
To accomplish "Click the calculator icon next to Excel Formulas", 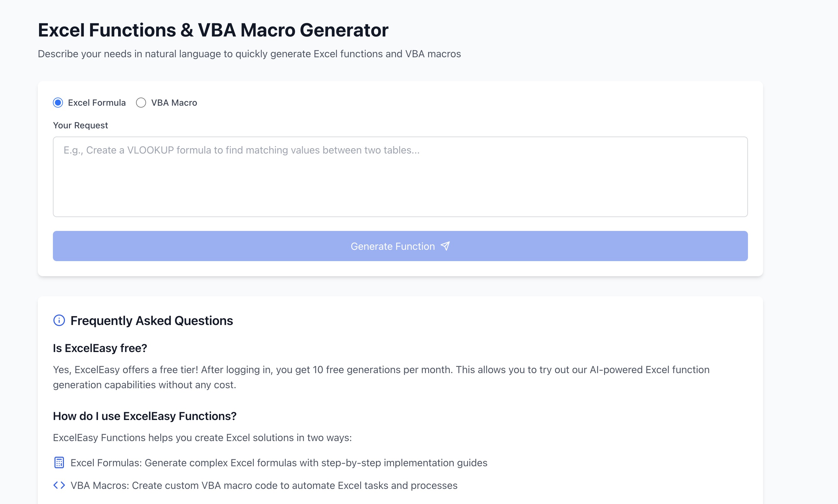I will click(x=59, y=462).
